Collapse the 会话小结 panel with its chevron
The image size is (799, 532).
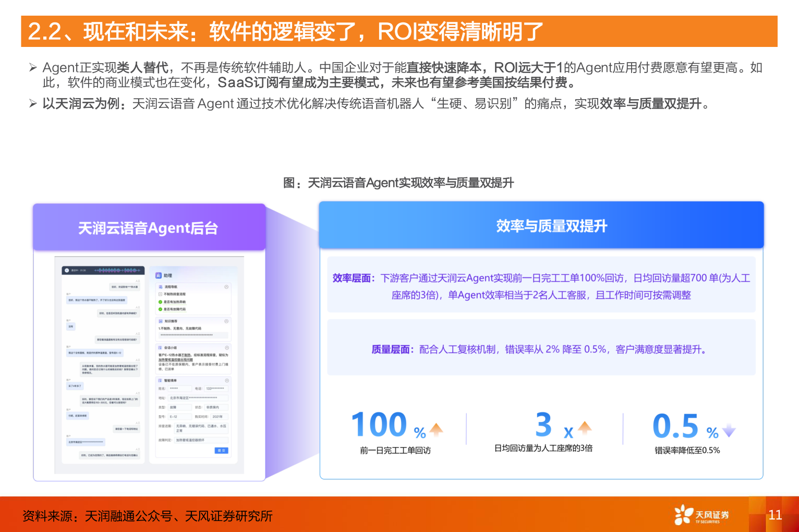[227, 348]
